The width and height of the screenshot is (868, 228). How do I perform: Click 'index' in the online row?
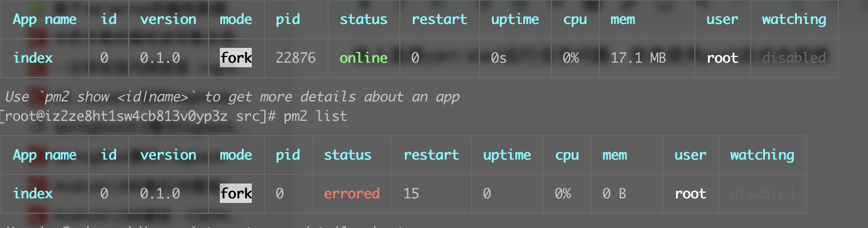click(x=32, y=58)
